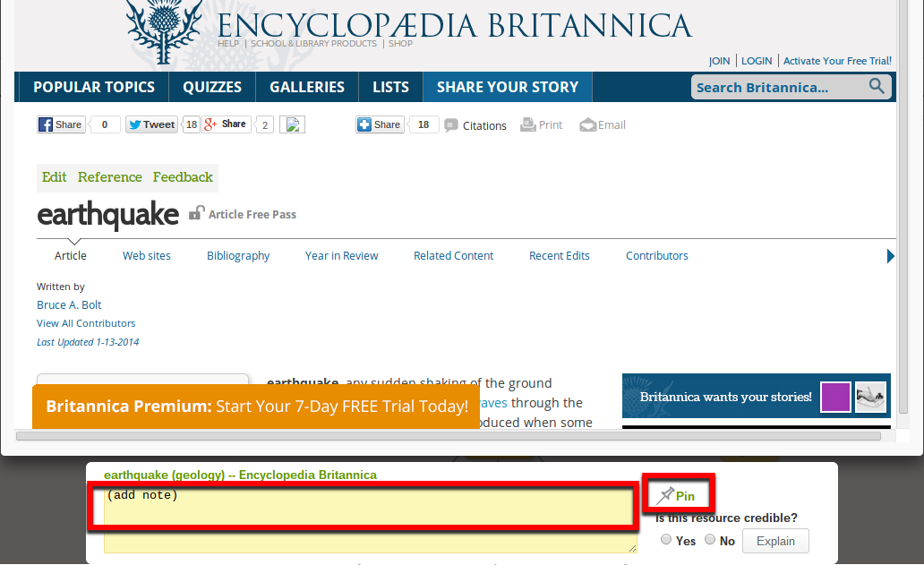Screen dimensions: 924x565
Task: Click the Edit link
Action: click(x=55, y=176)
